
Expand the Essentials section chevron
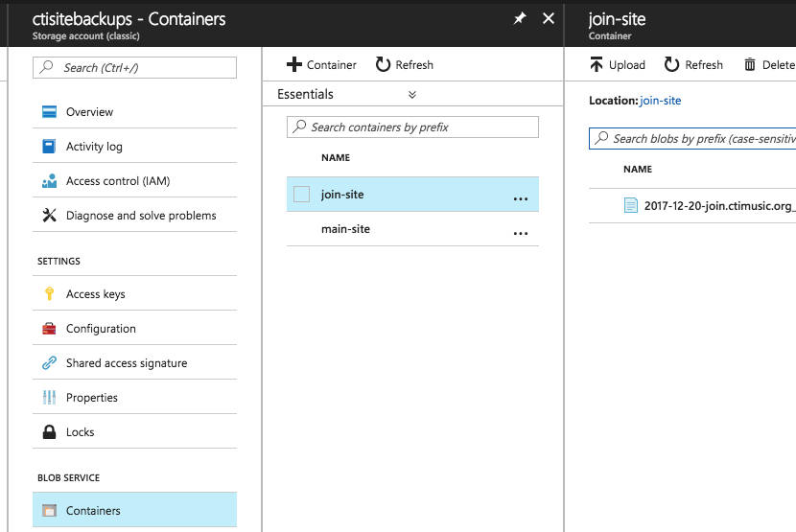[412, 95]
